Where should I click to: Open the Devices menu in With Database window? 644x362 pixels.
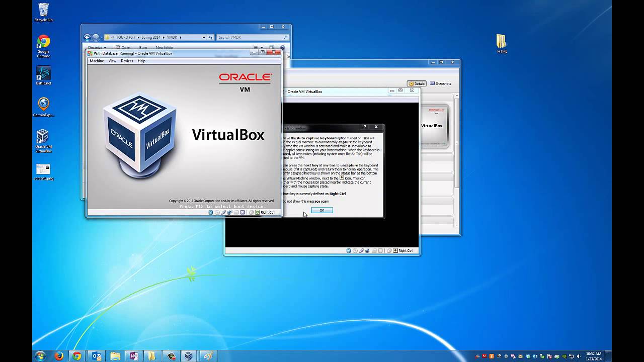(x=127, y=61)
